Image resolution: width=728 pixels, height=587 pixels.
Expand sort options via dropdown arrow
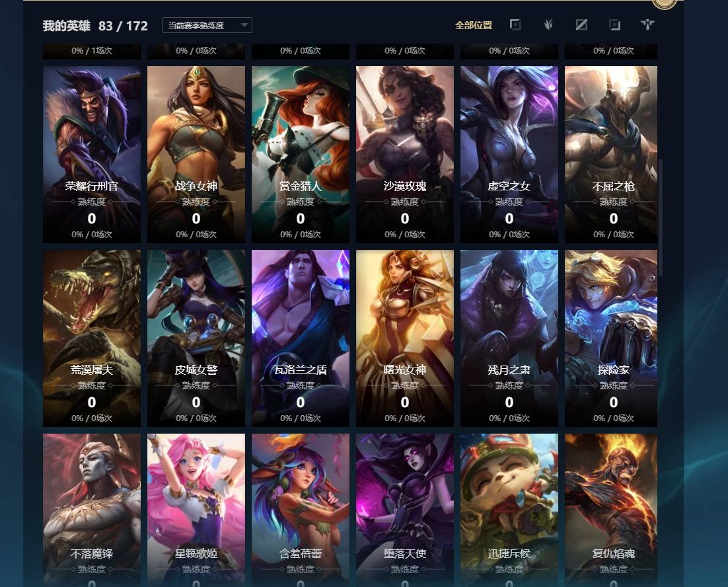point(244,25)
